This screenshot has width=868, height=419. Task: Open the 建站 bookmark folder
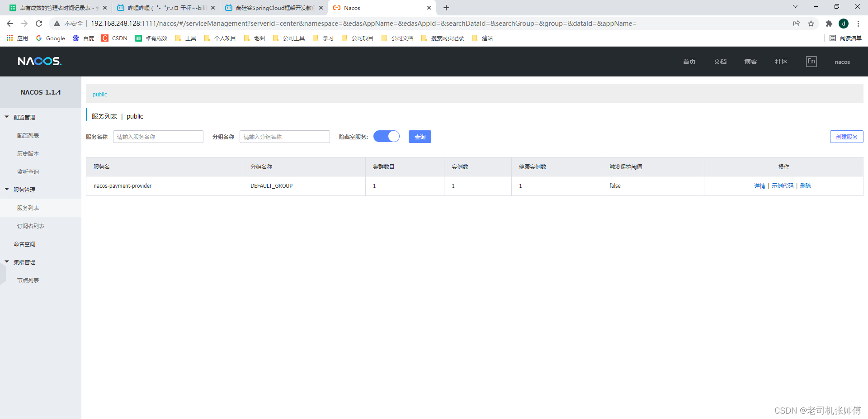pyautogui.click(x=482, y=38)
